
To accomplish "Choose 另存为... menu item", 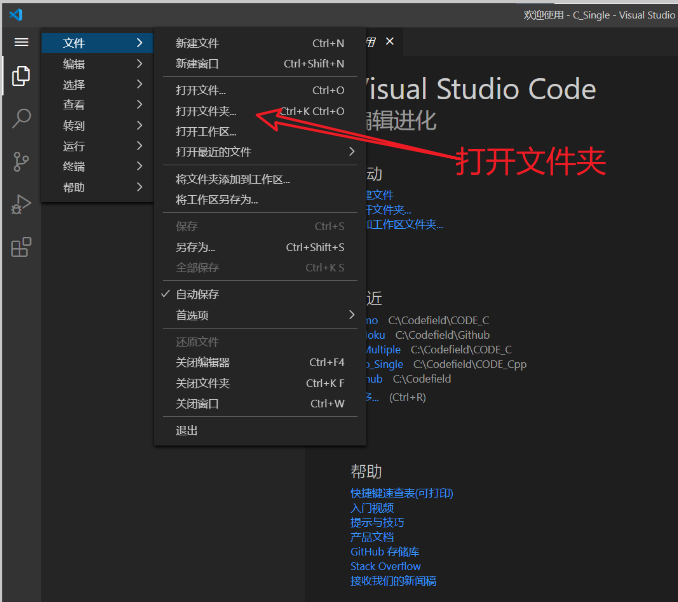I will click(260, 247).
